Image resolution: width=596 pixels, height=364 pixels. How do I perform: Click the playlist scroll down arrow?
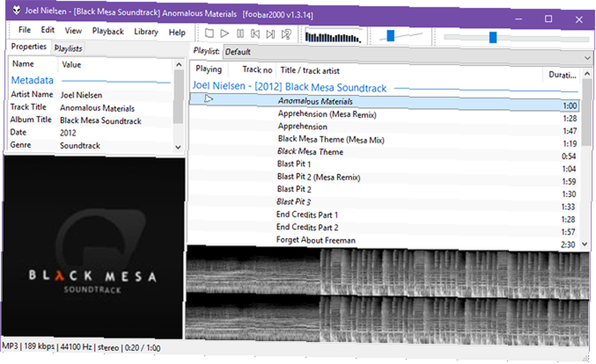(585, 244)
